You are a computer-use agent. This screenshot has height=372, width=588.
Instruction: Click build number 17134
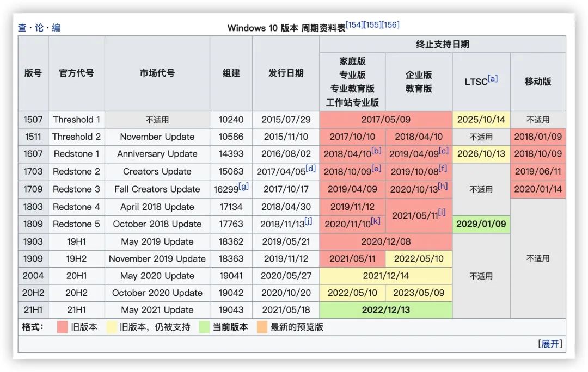(x=231, y=207)
